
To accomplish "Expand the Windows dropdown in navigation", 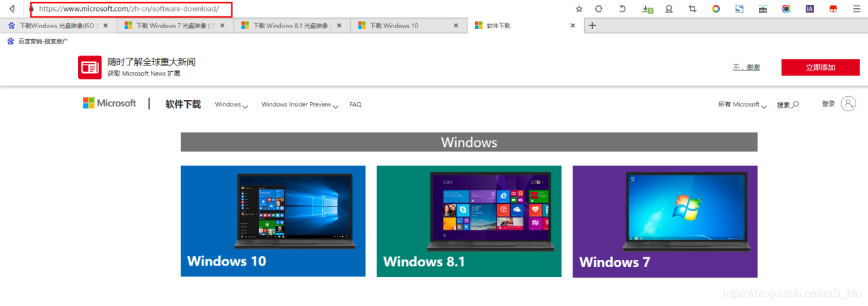I will click(231, 105).
